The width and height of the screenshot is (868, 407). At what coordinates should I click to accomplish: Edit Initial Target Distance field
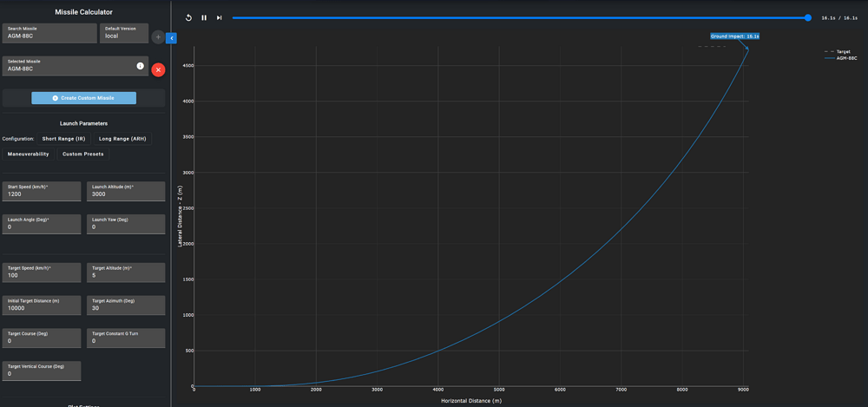42,305
